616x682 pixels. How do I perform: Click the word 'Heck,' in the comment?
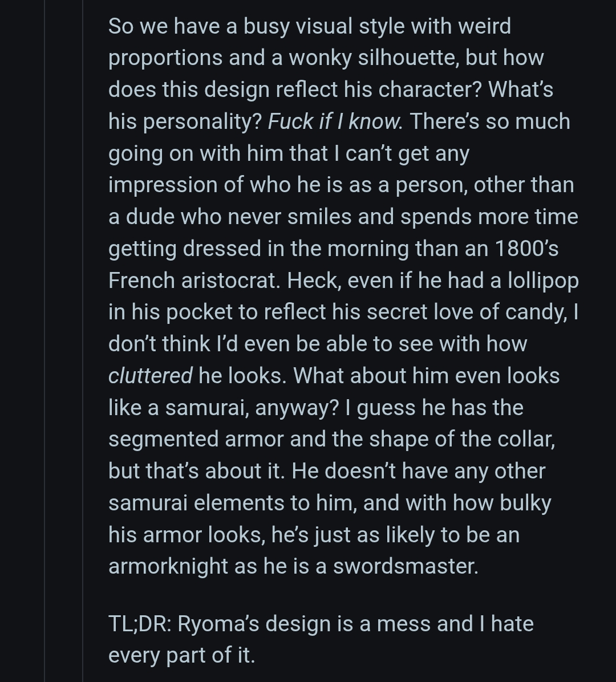[314, 281]
